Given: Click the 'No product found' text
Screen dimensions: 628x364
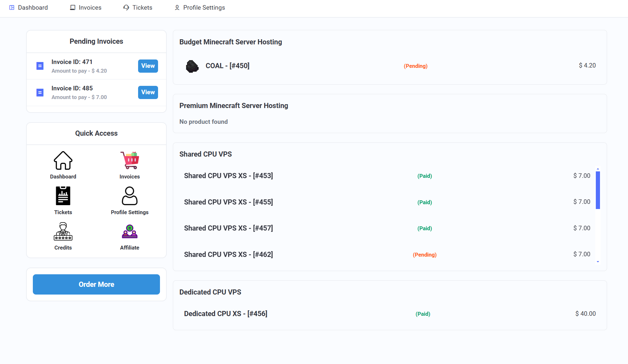Looking at the screenshot, I should [203, 122].
